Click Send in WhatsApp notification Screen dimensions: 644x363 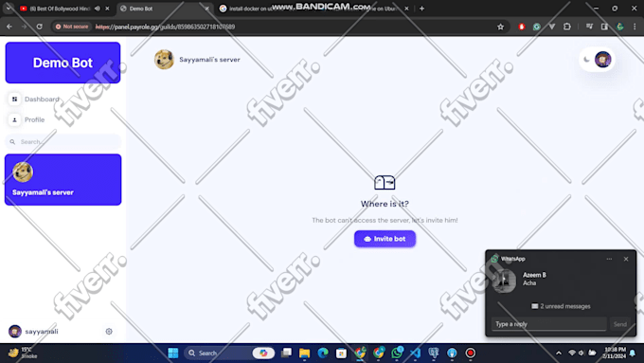tap(620, 324)
